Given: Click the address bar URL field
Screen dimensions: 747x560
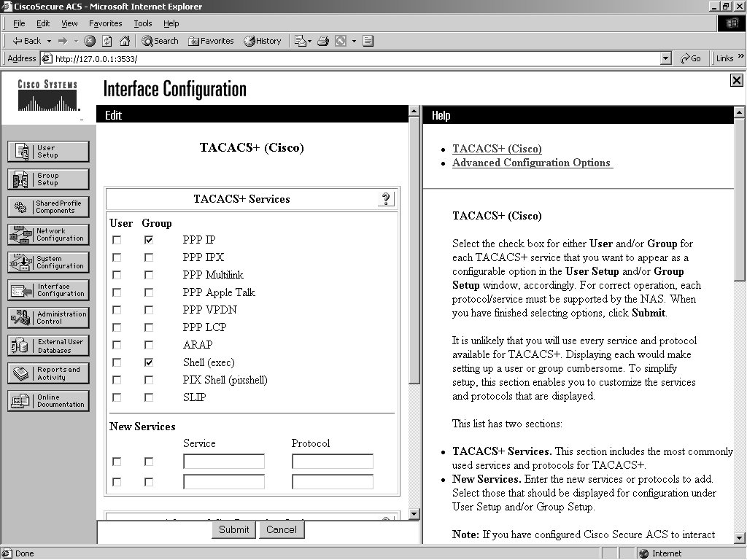Looking at the screenshot, I should tap(351, 58).
